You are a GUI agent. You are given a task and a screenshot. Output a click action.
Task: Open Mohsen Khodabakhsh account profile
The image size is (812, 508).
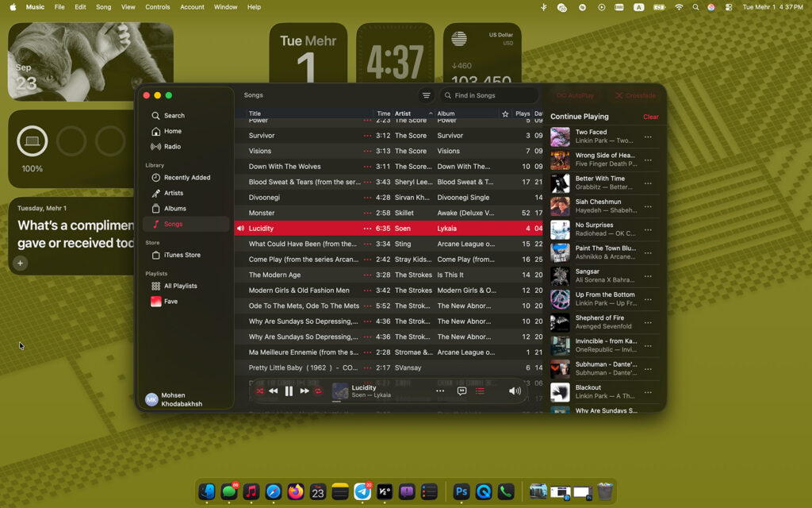(174, 399)
